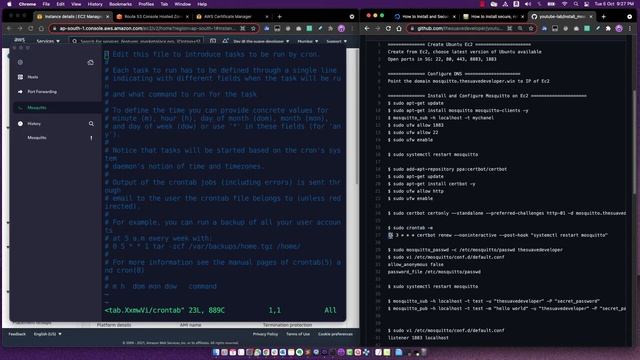Open Port Forwarding in Termius sidebar
640x360 pixels.
42,92
